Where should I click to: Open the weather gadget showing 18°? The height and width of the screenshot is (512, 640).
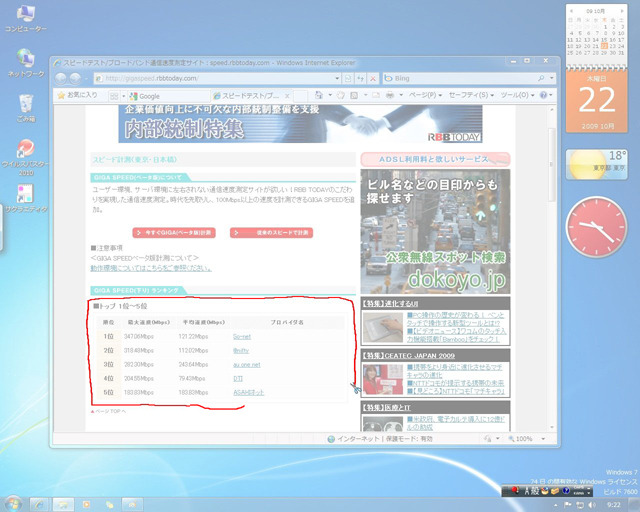click(x=596, y=165)
